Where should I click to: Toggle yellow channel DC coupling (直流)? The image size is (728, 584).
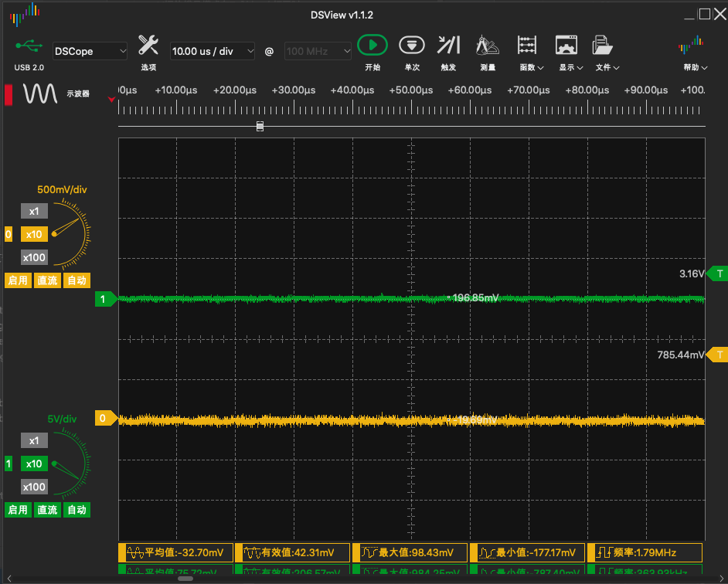[47, 280]
